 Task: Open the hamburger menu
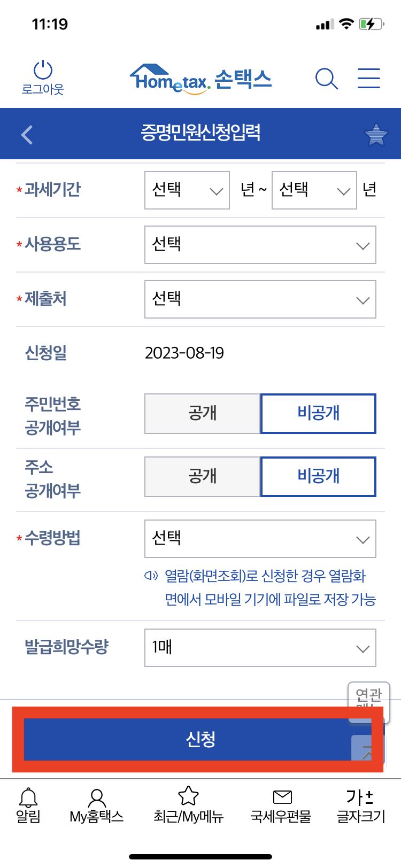(368, 78)
